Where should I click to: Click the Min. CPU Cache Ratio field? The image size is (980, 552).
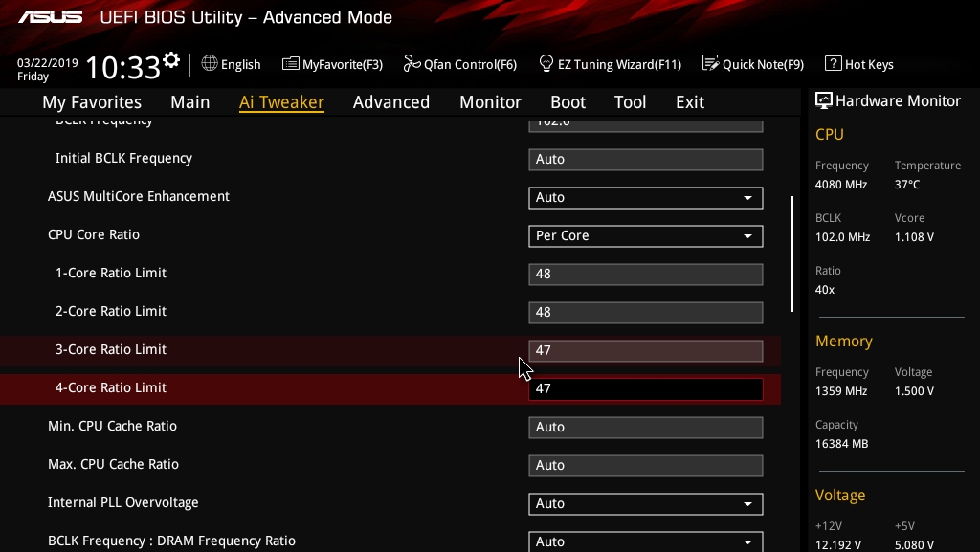pyautogui.click(x=646, y=427)
